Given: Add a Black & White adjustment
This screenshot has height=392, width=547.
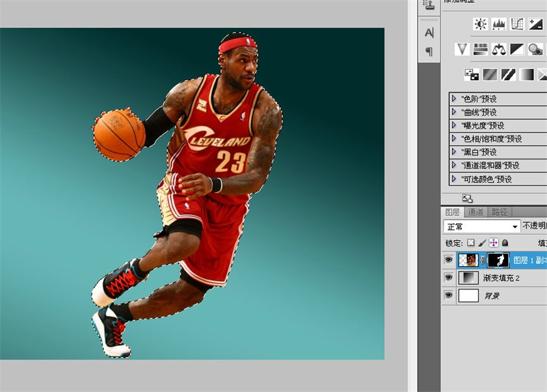Looking at the screenshot, I should coord(517,49).
